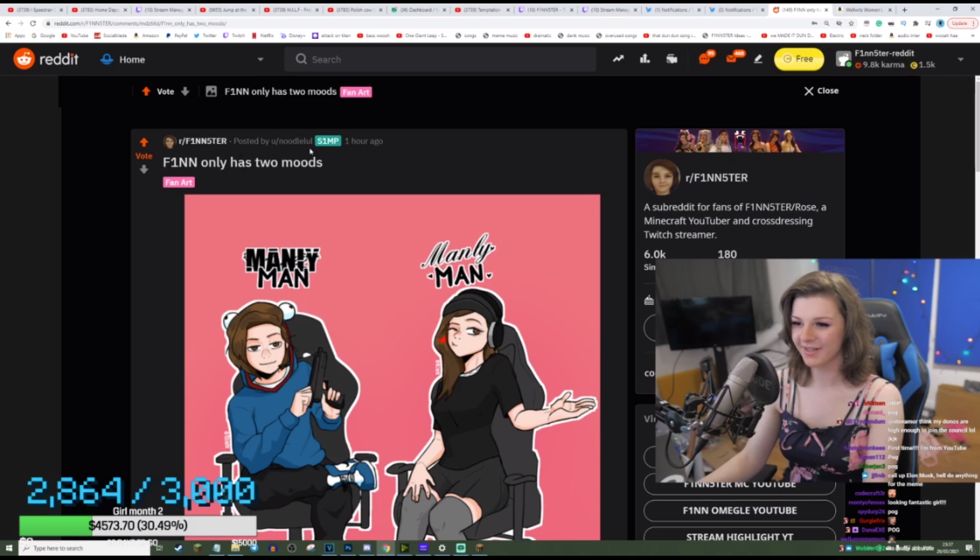Open Photoshop from the taskbar
980x560 pixels.
(x=348, y=548)
